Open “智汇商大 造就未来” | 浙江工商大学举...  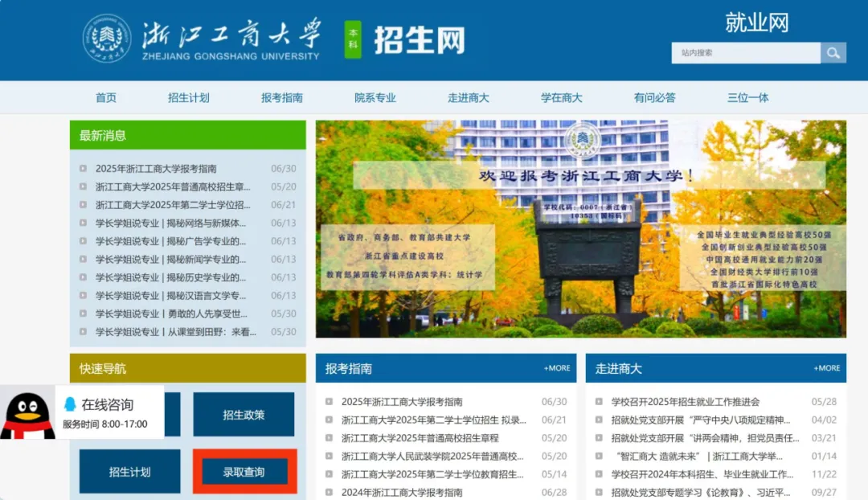(x=698, y=457)
